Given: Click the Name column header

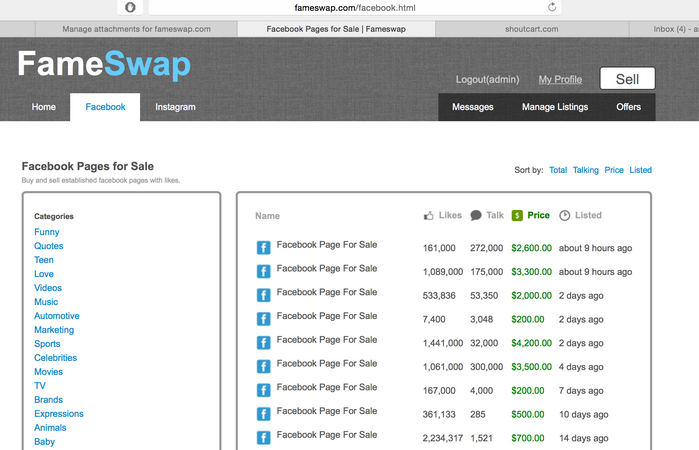Looking at the screenshot, I should click(267, 216).
